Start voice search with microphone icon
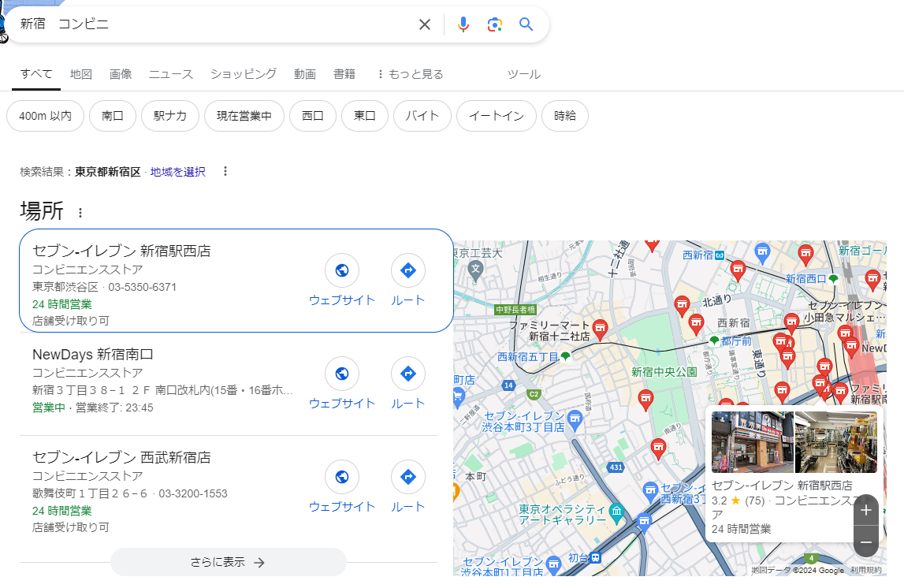This screenshot has width=904, height=588. (463, 24)
